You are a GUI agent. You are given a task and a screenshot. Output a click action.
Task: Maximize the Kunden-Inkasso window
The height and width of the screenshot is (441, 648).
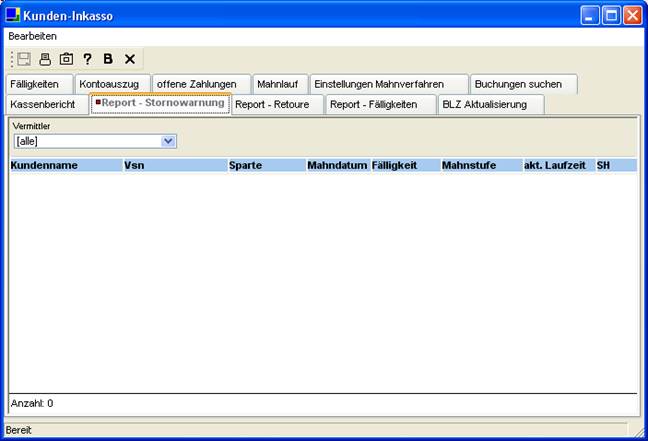[x=611, y=15]
